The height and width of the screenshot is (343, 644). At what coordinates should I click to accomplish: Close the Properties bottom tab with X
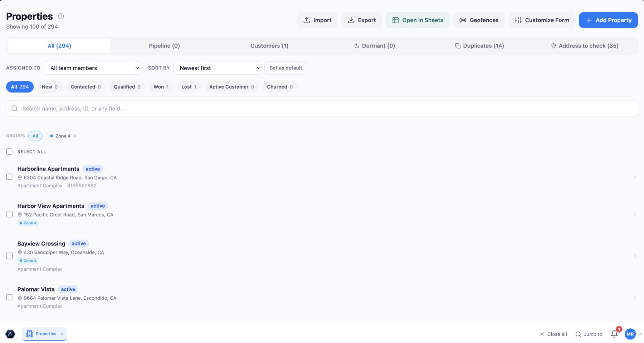[62, 334]
